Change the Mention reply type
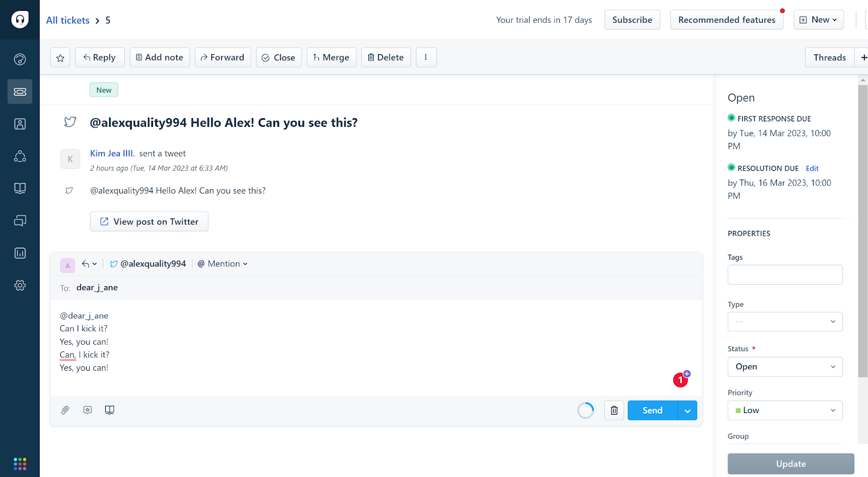The height and width of the screenshot is (477, 868). pos(223,264)
